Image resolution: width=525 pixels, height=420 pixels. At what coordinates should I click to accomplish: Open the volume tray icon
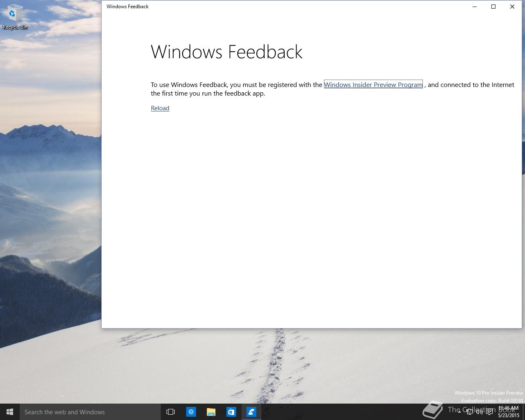pos(479,412)
